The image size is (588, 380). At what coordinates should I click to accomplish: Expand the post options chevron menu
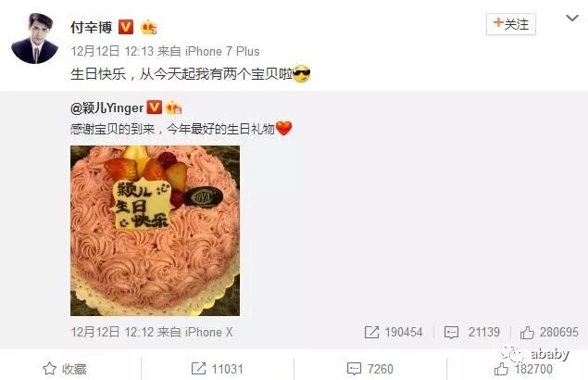pyautogui.click(x=572, y=18)
